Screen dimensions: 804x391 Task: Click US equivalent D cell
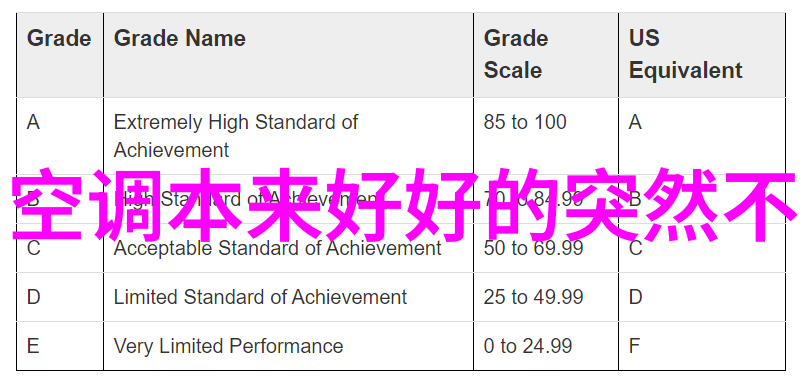tap(702, 297)
